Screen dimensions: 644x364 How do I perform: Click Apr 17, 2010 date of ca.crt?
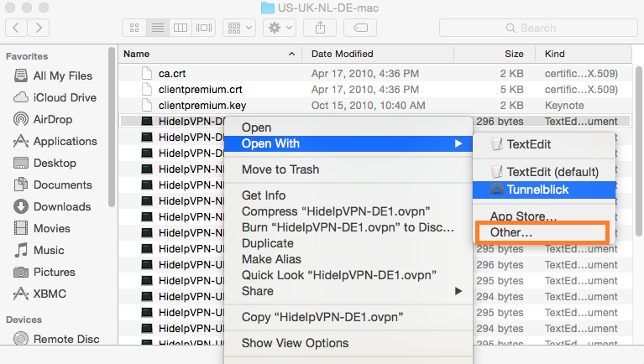(x=365, y=74)
